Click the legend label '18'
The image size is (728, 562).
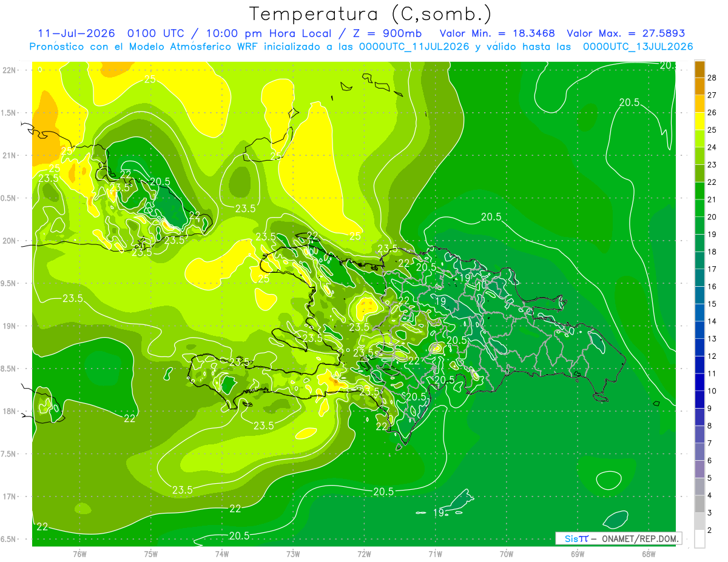click(x=713, y=252)
